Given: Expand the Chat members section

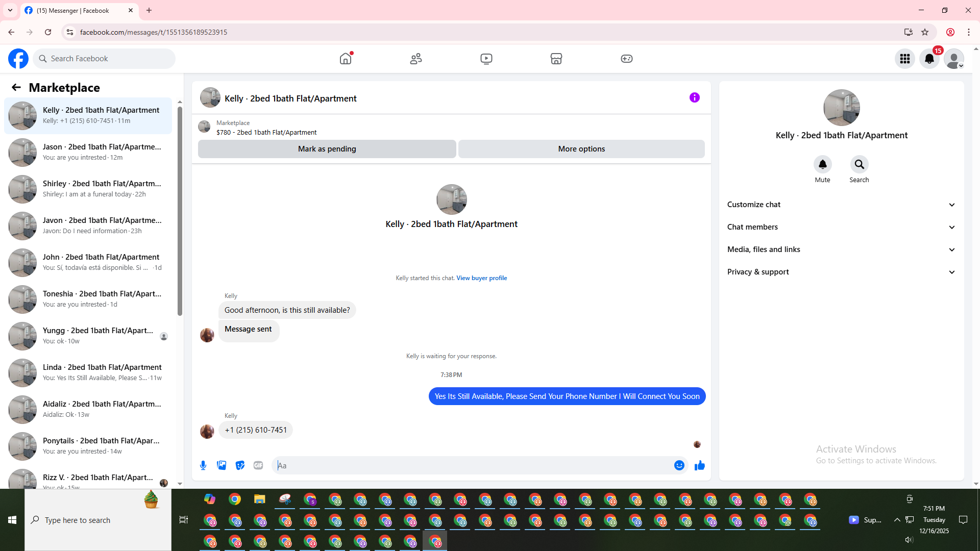Looking at the screenshot, I should point(841,227).
